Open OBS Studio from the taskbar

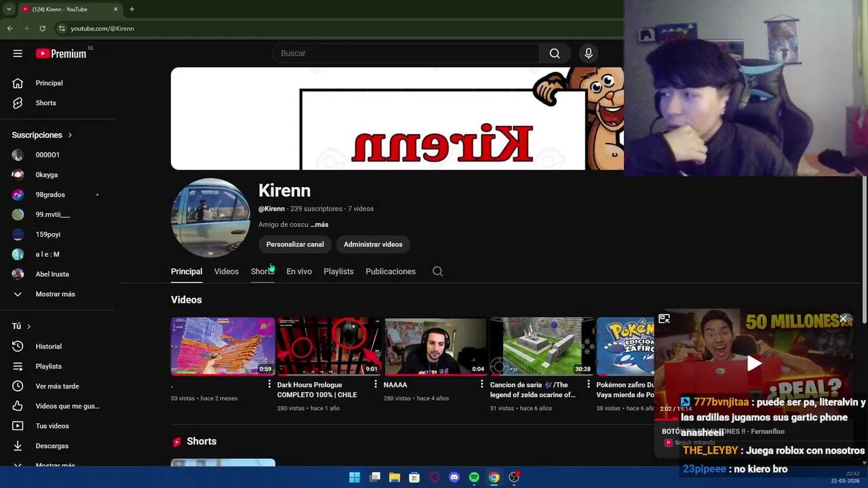point(514,477)
